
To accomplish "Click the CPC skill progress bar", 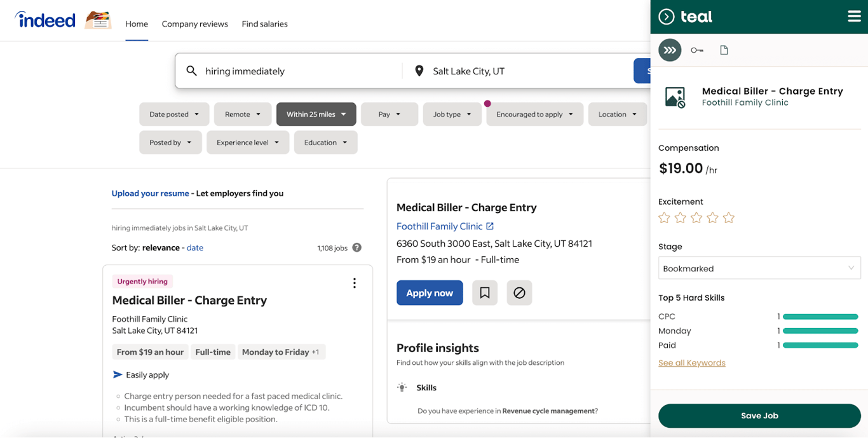I will click(820, 317).
